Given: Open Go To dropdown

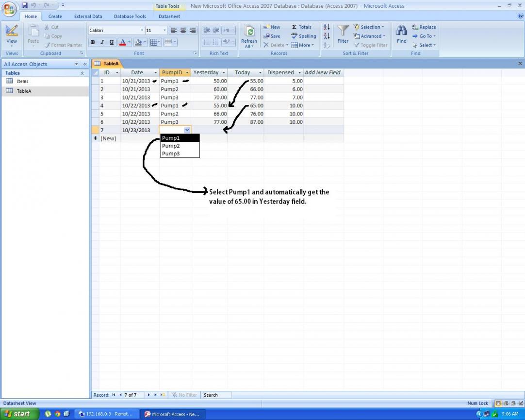Looking at the screenshot, I should point(424,36).
